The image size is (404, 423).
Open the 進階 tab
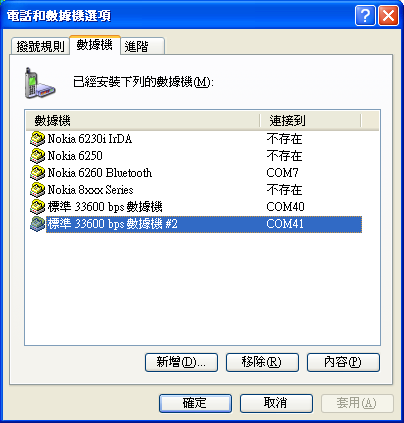click(x=142, y=46)
